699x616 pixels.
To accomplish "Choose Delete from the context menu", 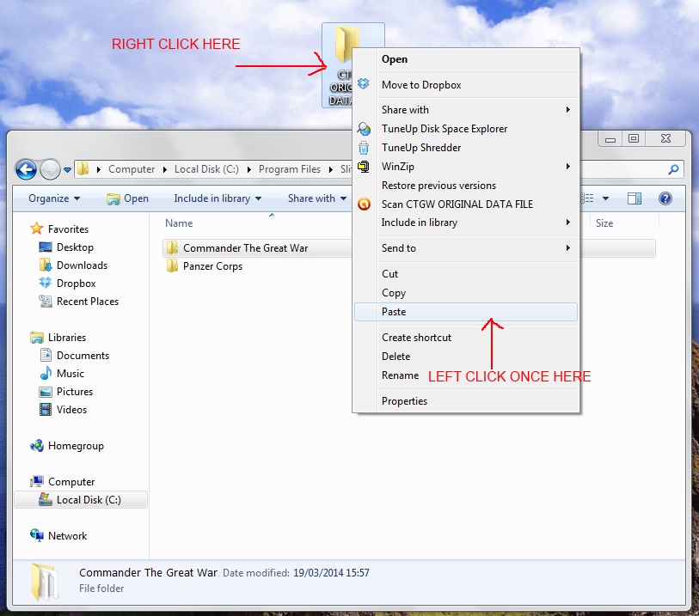I will point(466,357).
